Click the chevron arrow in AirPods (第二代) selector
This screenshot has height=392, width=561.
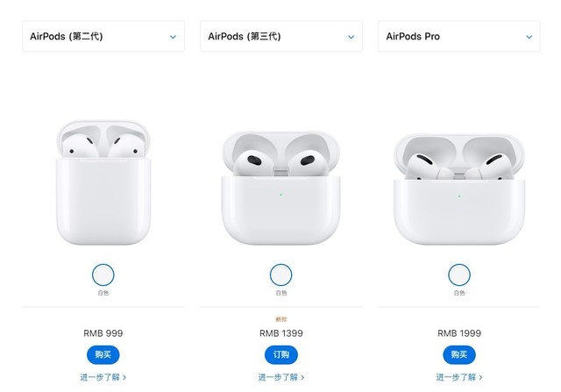174,37
